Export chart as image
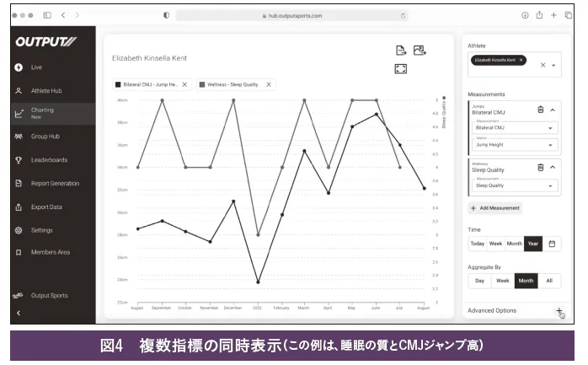The image size is (588, 365). point(419,51)
